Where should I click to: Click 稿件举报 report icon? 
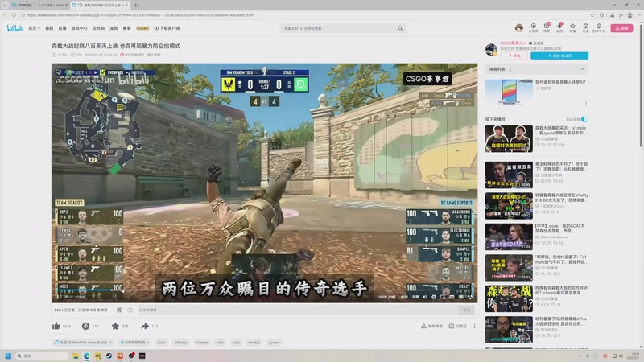click(x=431, y=326)
